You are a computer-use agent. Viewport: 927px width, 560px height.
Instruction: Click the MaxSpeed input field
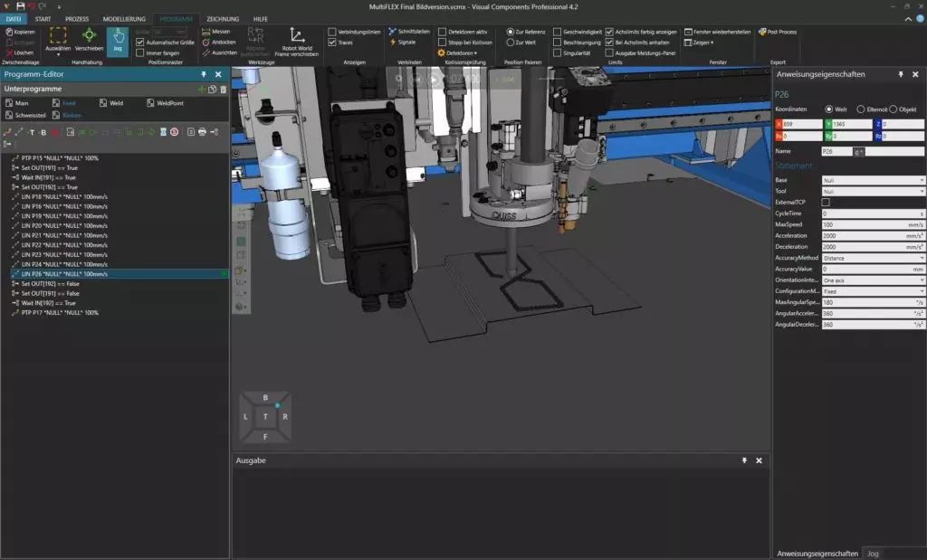click(x=860, y=224)
